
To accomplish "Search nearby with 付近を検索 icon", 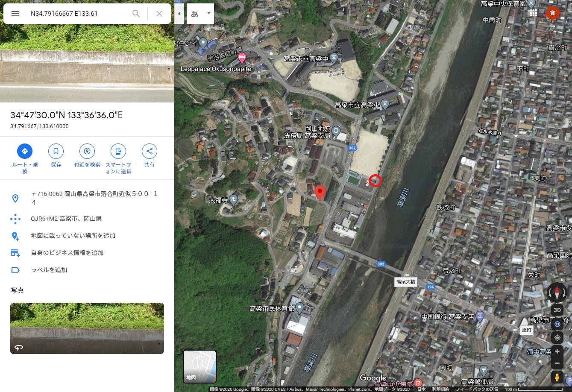I will coord(87,151).
